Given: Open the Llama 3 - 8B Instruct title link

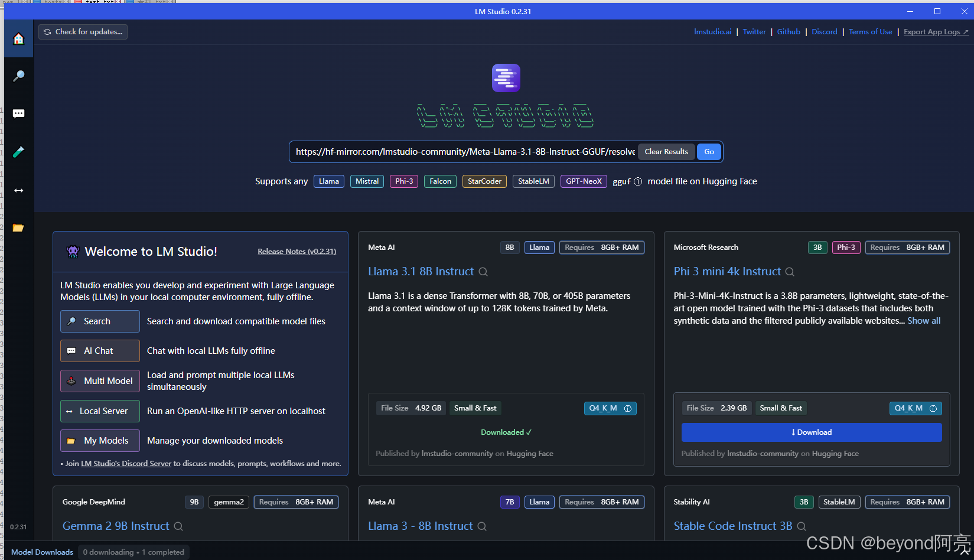Looking at the screenshot, I should 421,526.
